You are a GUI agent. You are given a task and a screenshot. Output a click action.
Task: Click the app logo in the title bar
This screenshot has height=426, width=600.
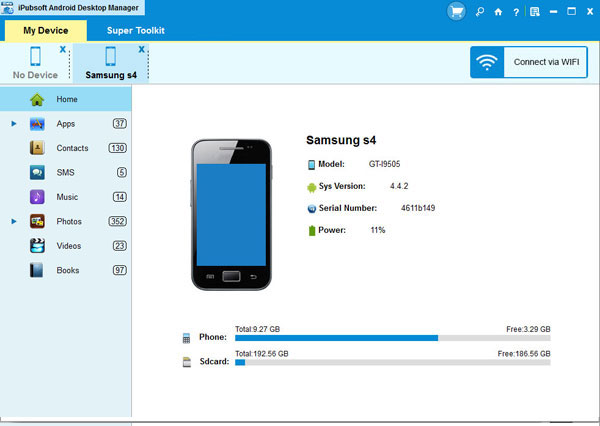[x=7, y=8]
